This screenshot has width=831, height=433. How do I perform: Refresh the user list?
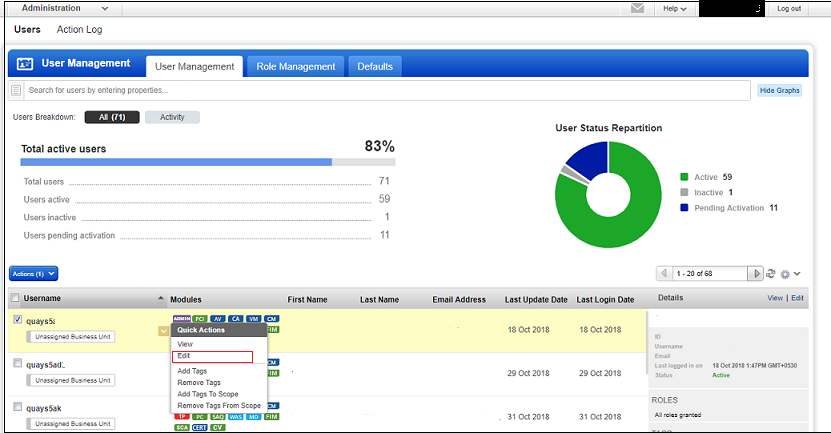coord(771,273)
